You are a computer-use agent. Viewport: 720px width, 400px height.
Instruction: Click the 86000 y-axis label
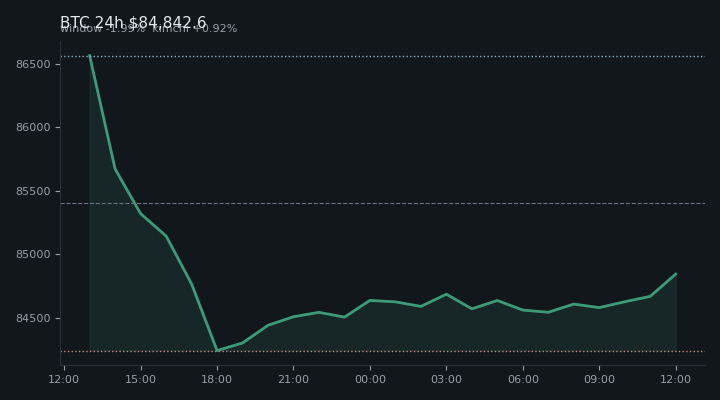(x=33, y=128)
